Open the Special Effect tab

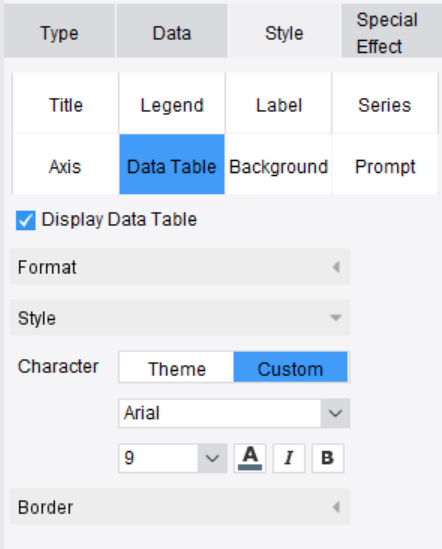392,32
